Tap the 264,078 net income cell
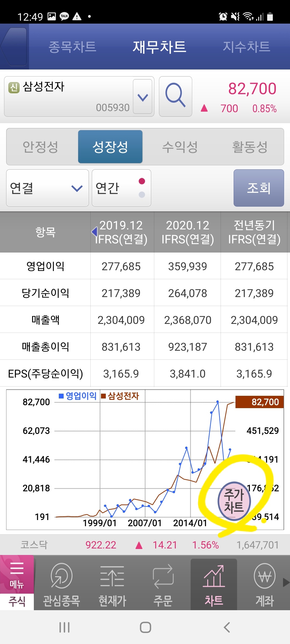290x644 pixels. point(188,293)
